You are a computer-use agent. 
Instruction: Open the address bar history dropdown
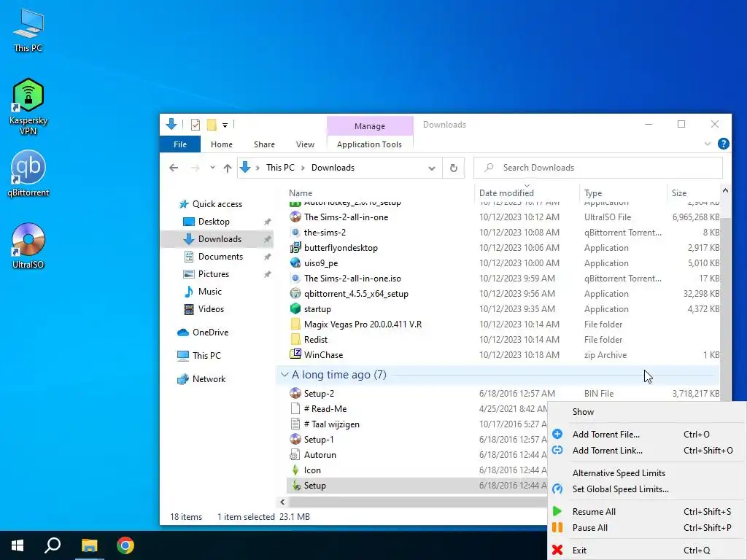pos(432,168)
